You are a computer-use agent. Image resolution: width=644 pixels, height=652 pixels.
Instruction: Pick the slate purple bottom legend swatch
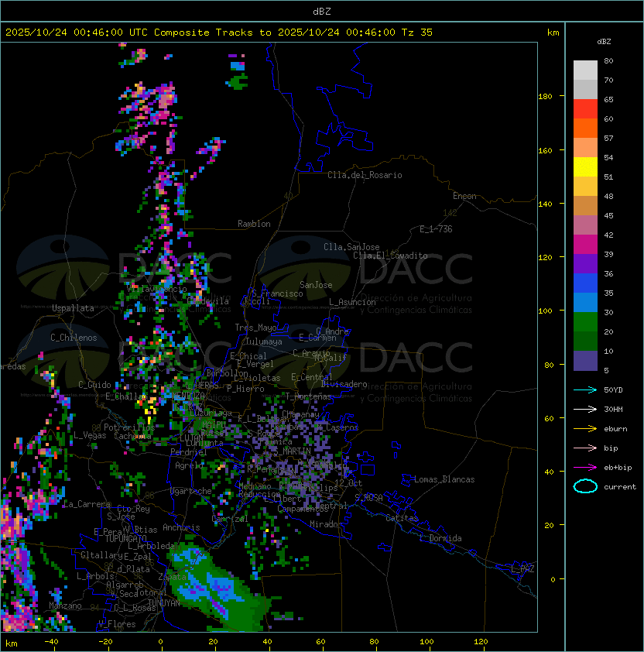pyautogui.click(x=585, y=361)
